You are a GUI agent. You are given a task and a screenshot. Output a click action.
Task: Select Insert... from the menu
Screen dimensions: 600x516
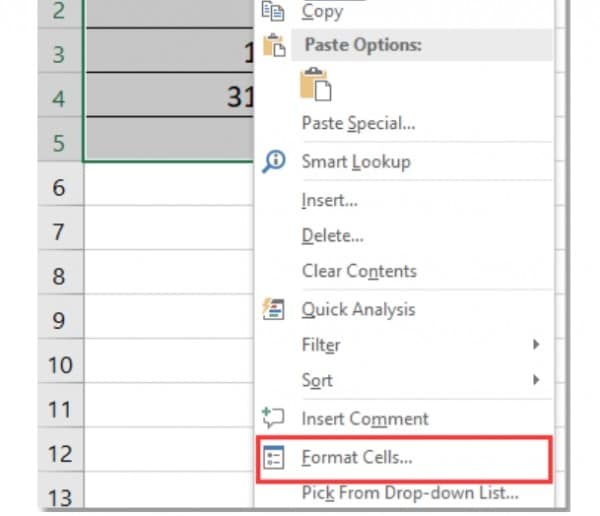coord(329,200)
